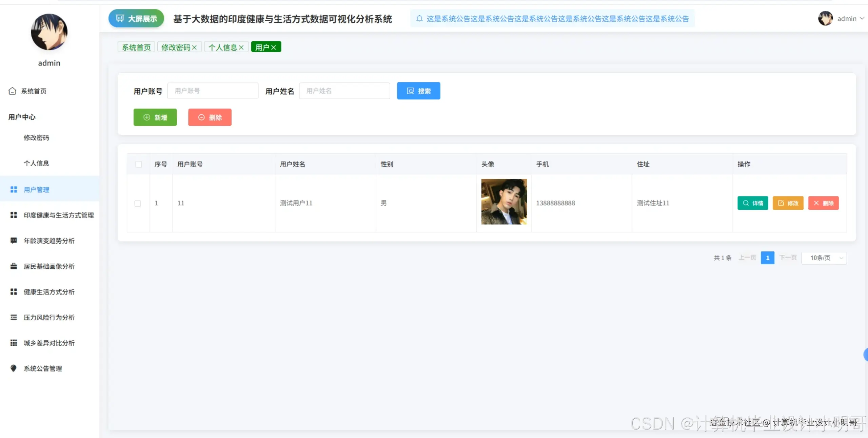The height and width of the screenshot is (438, 868).
Task: Click the screen icon on 大屏展示 button
Action: click(x=120, y=18)
